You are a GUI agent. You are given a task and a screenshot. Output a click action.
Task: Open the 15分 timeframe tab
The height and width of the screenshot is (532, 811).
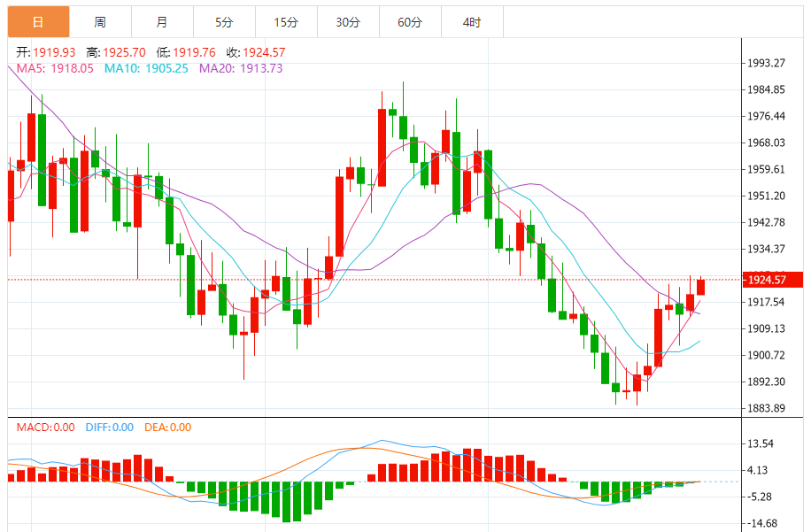(287, 22)
